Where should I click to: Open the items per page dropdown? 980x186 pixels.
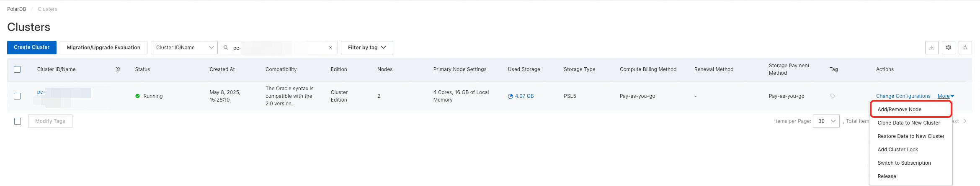coord(825,121)
